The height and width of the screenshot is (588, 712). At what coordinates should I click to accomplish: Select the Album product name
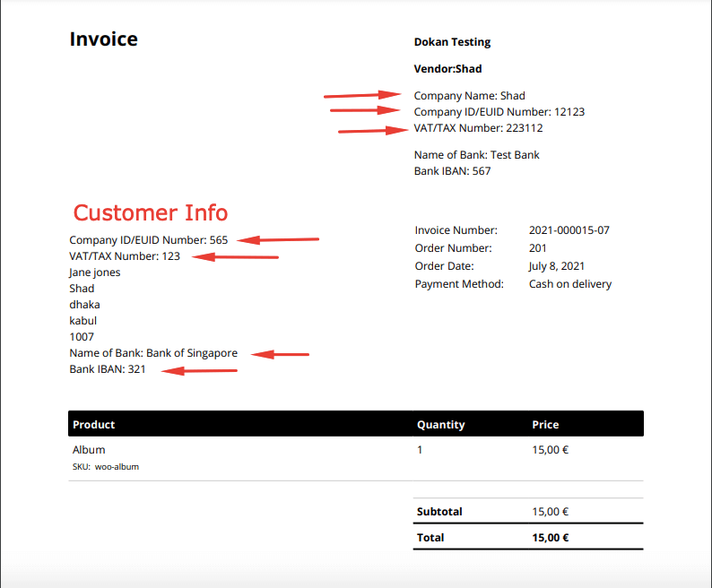pyautogui.click(x=89, y=450)
